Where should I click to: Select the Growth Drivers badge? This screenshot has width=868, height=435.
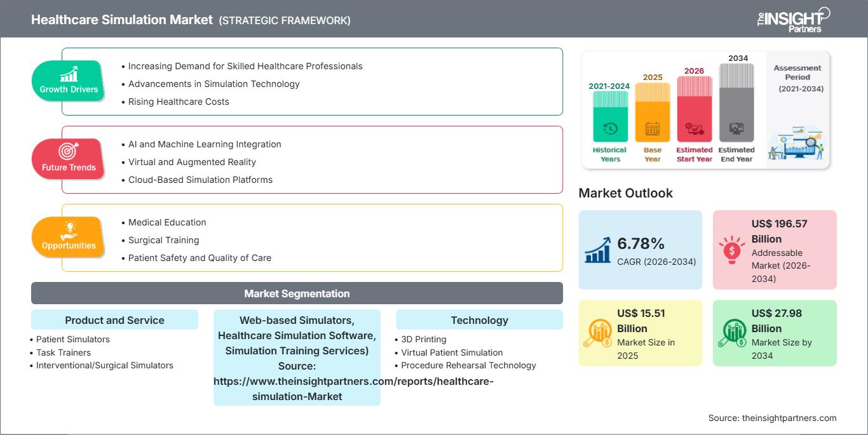point(69,80)
